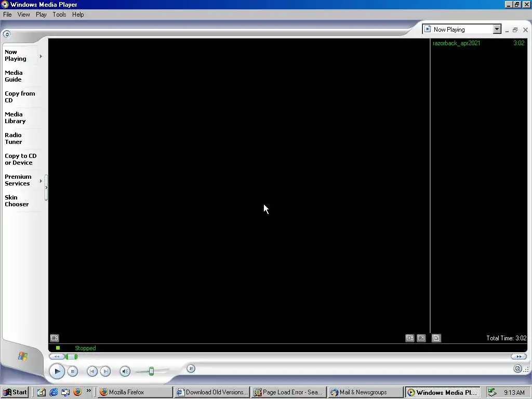Open the Now Playing playlist dropdown
532x399 pixels.
[497, 29]
